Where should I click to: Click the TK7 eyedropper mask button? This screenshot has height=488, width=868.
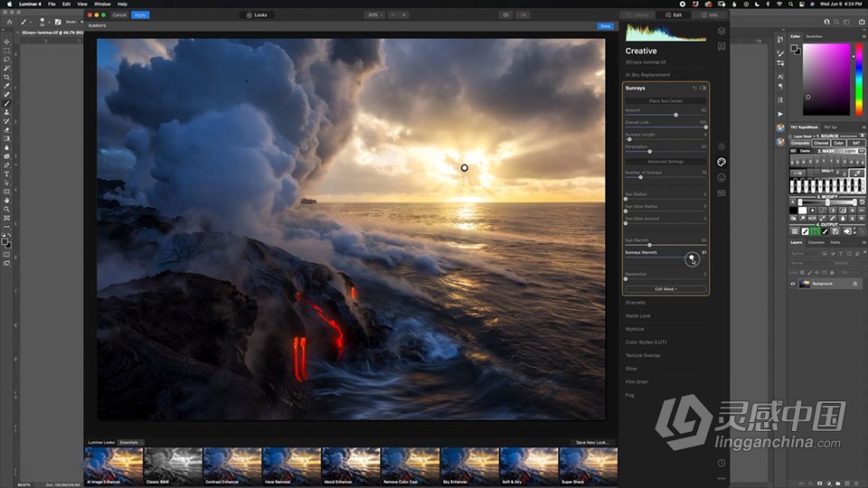click(857, 174)
